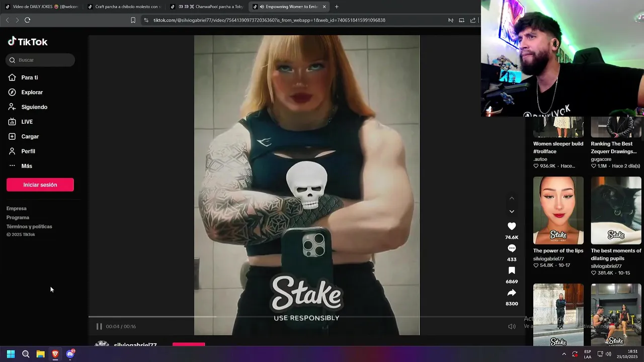The image size is (644, 362).
Task: Open the Windows Start menu
Action: point(11,354)
